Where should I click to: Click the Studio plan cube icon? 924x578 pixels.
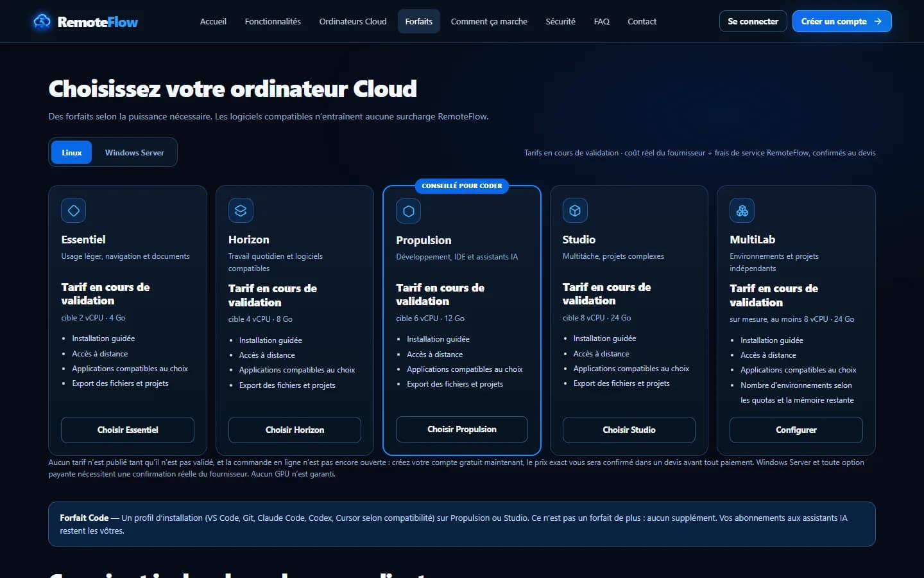(575, 211)
